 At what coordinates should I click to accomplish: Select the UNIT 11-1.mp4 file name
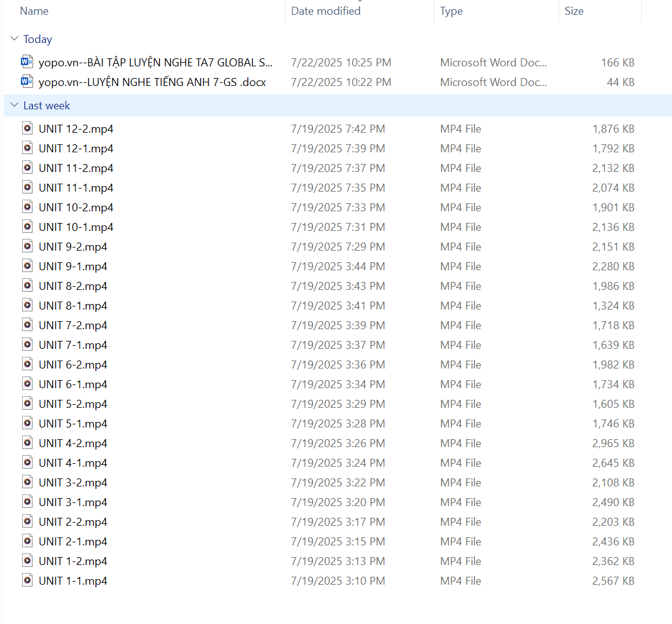coord(75,187)
